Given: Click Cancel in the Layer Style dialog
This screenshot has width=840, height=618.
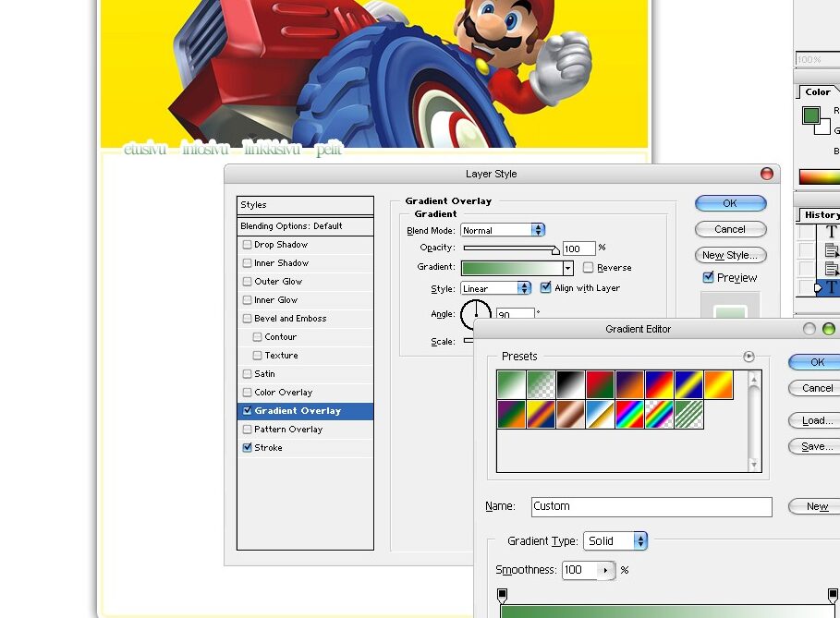Looking at the screenshot, I should coord(731,229).
